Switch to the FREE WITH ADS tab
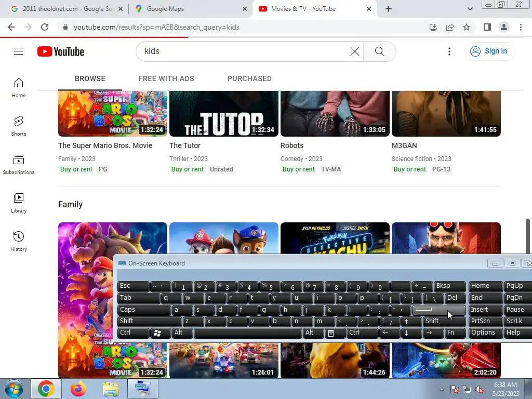The image size is (532, 399). pos(166,79)
